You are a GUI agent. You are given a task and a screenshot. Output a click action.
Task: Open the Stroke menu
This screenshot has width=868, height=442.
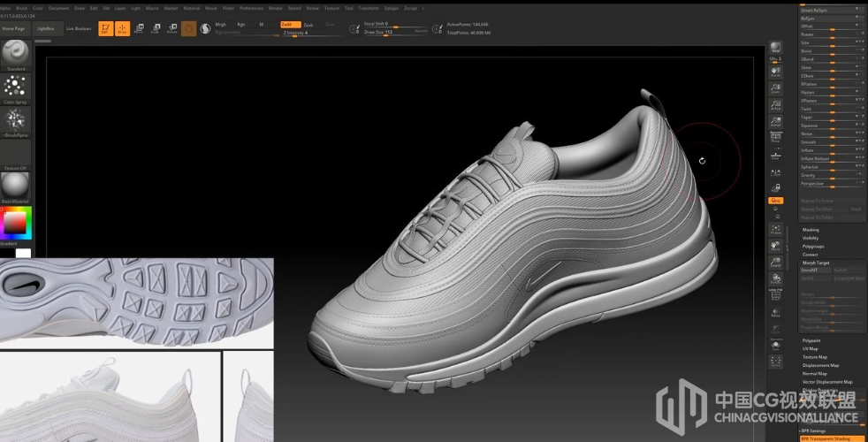[x=313, y=8]
